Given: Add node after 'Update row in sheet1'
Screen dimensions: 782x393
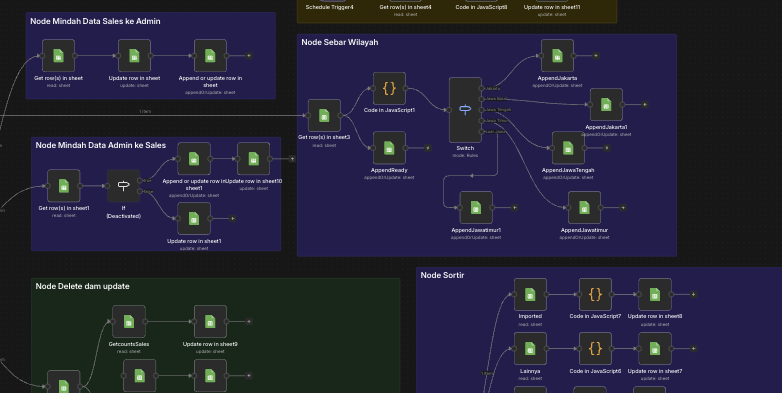Looking at the screenshot, I should (x=232, y=218).
